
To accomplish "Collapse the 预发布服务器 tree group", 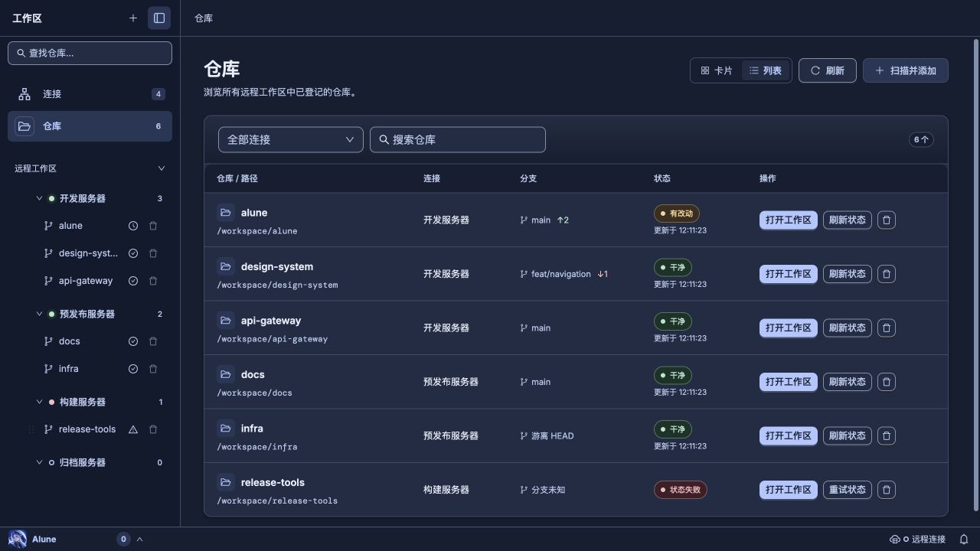I will [39, 314].
